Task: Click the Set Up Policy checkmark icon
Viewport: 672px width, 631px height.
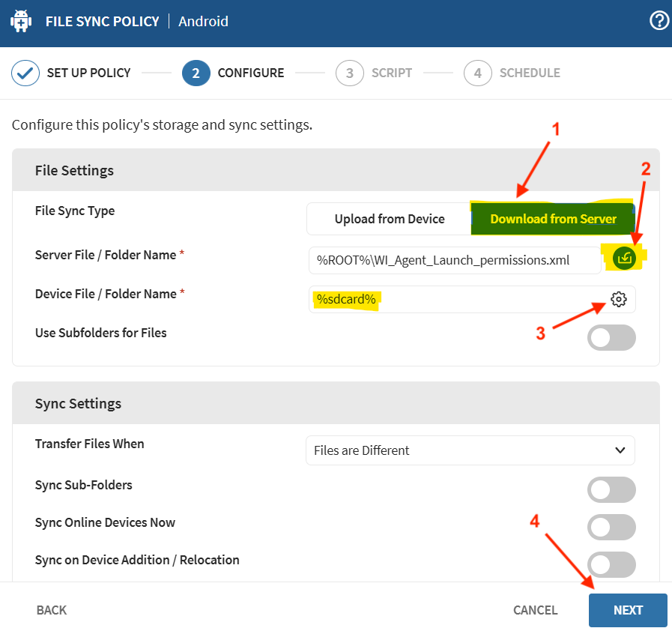Action: click(x=25, y=73)
